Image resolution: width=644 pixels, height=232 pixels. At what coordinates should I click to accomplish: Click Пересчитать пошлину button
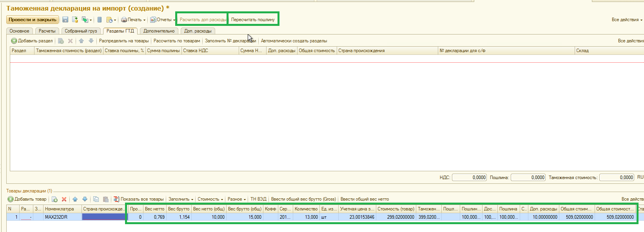point(253,20)
